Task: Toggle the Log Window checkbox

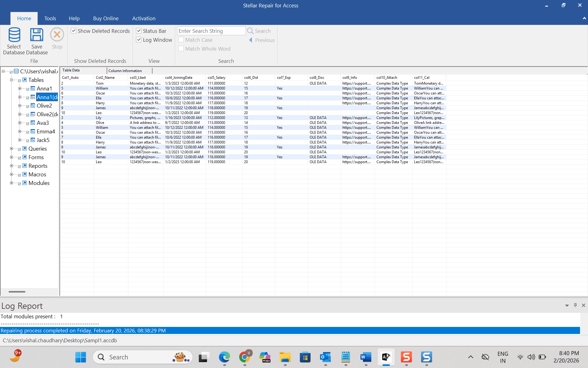Action: (x=139, y=40)
